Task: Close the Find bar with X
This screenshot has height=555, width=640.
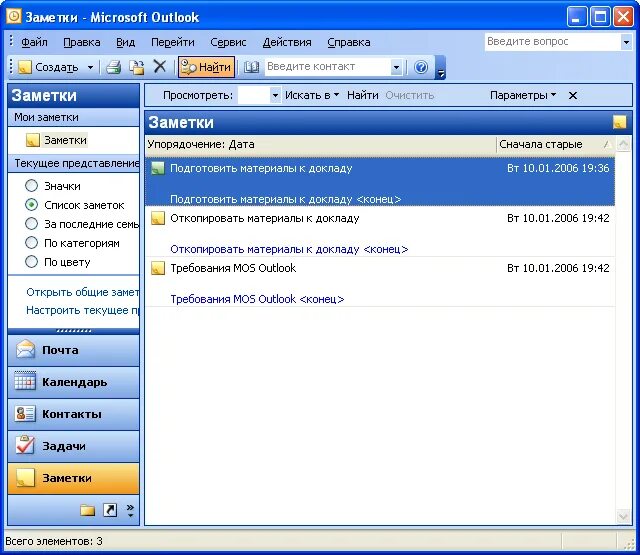Action: 573,95
